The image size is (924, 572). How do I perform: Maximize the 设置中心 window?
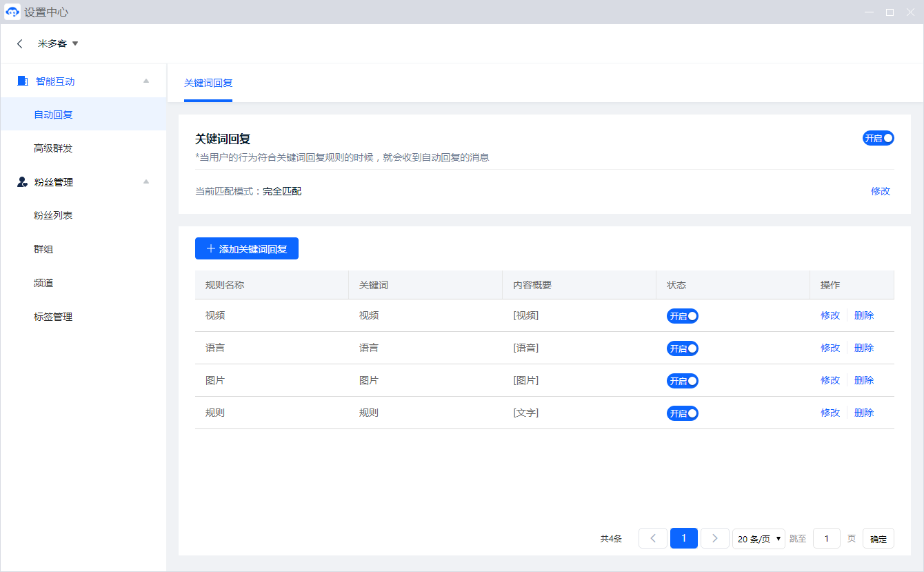click(x=890, y=12)
